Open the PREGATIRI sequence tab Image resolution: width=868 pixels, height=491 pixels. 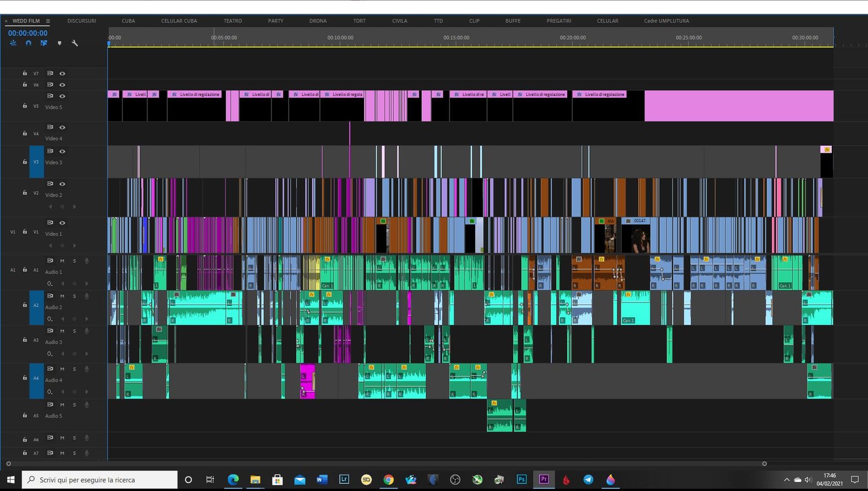pos(559,21)
